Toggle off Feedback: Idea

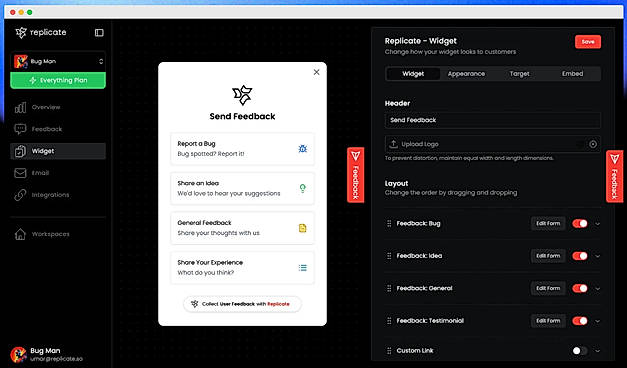click(579, 256)
